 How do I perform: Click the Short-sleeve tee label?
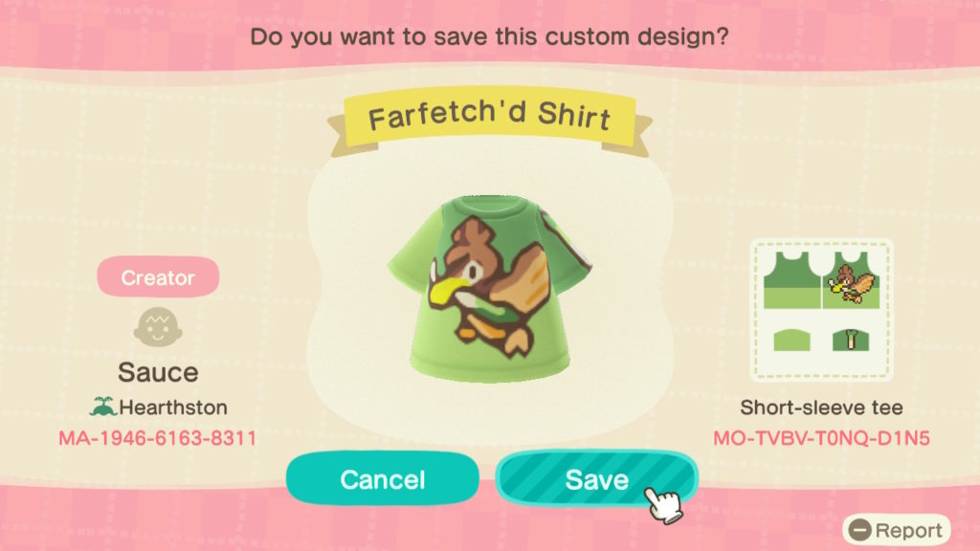[x=821, y=408]
